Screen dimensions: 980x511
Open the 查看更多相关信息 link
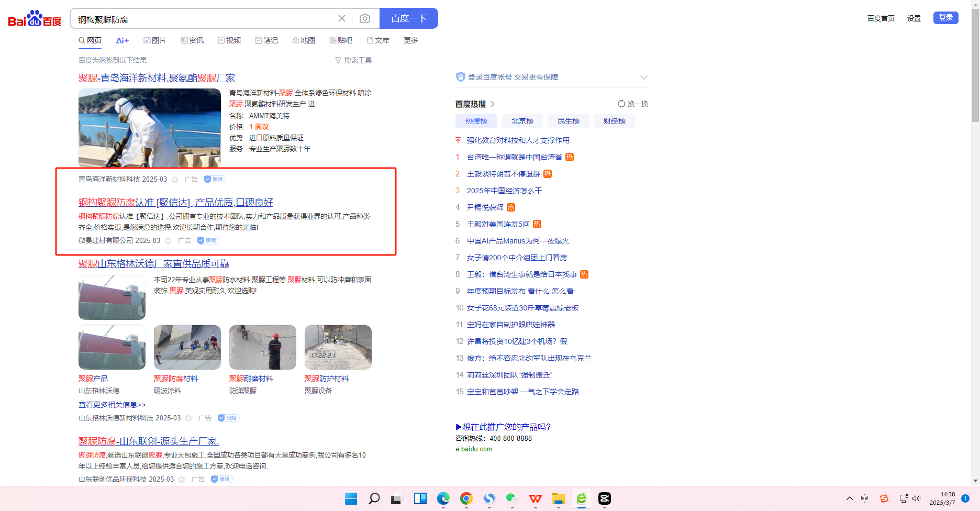tap(112, 405)
